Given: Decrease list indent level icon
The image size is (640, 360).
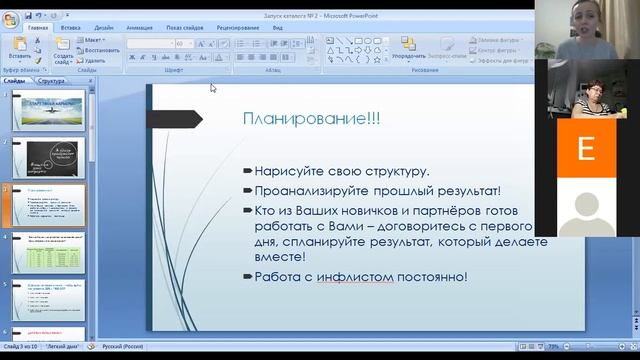Looking at the screenshot, I should 274,44.
